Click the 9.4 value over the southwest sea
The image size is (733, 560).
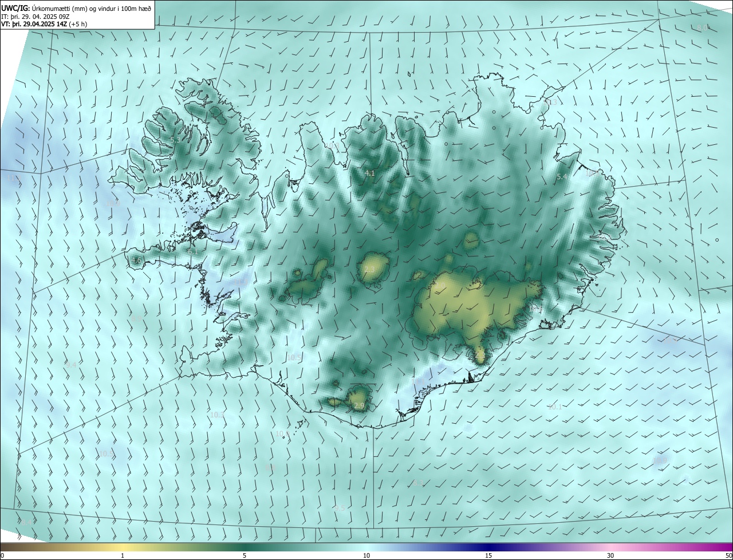click(71, 365)
